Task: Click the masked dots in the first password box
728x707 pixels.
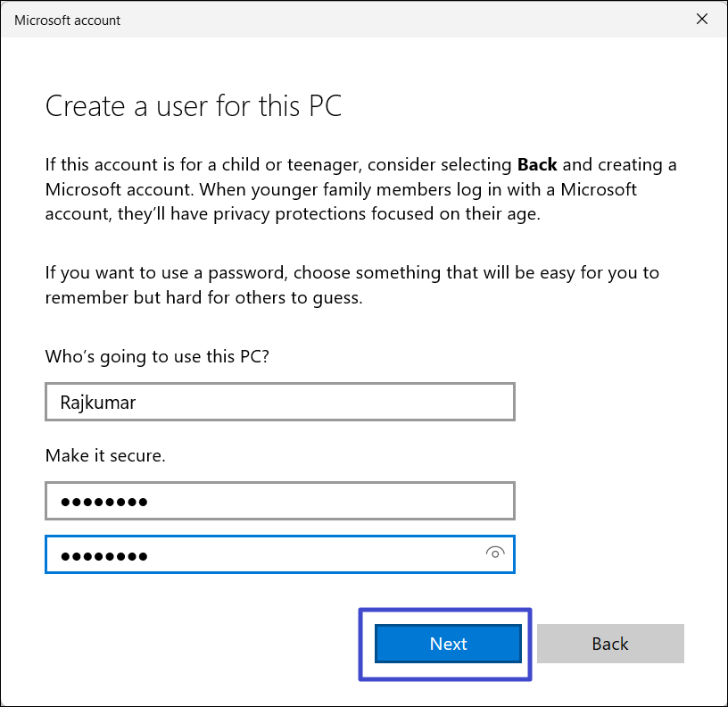Action: tap(103, 502)
